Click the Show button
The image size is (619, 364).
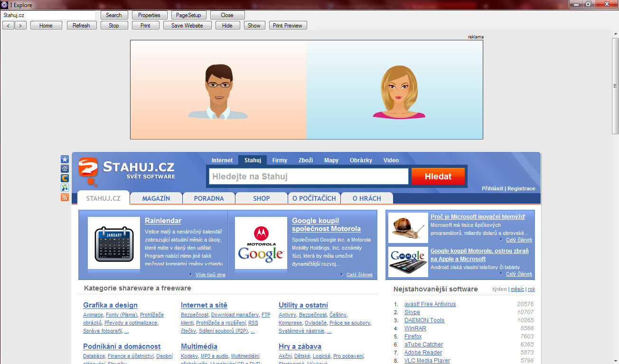pyautogui.click(x=254, y=26)
